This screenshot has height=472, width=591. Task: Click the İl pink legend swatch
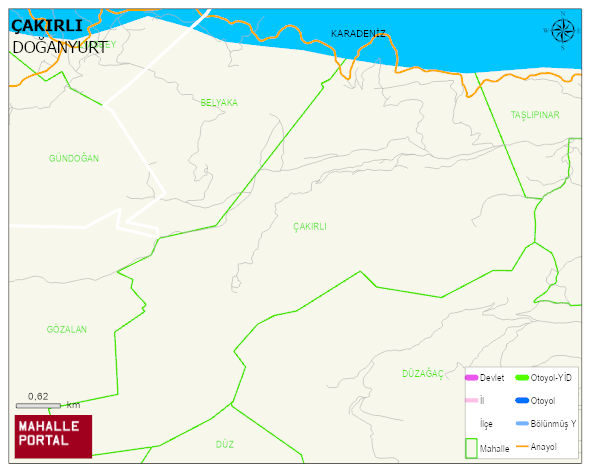(472, 400)
